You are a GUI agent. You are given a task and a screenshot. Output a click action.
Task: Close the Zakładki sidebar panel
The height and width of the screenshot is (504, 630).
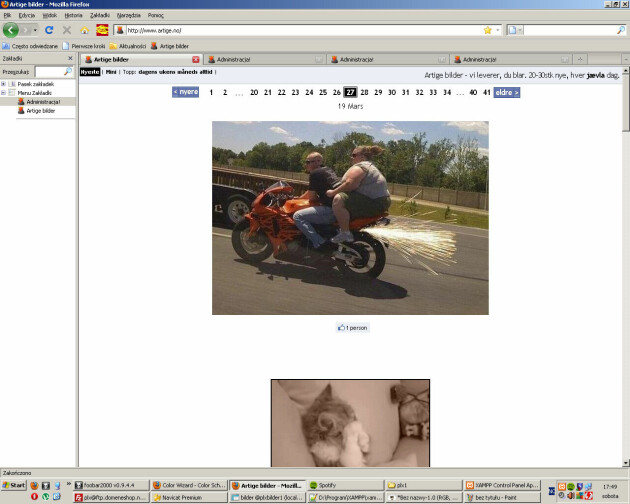[x=70, y=58]
